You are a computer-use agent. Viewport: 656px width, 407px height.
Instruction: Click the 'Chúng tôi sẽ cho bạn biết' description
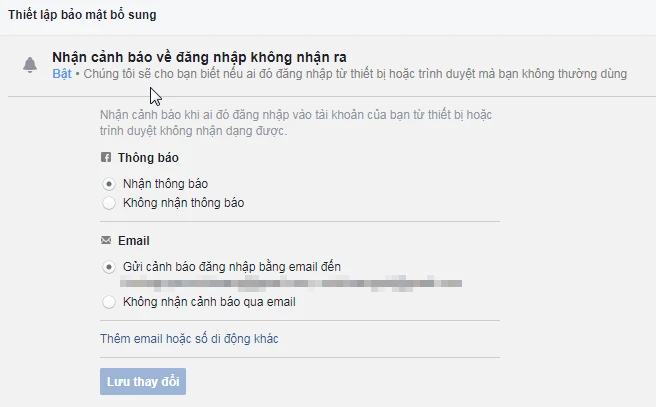pos(354,74)
